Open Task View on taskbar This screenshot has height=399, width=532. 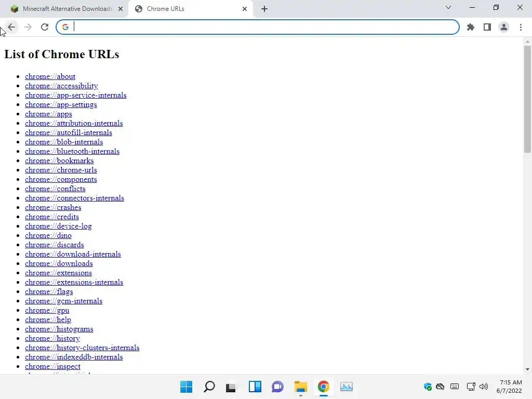[x=232, y=387]
